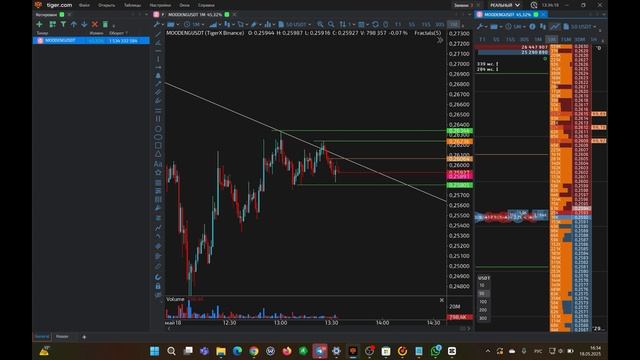This screenshot has height=360, width=640.
Task: Open order book settings wrench icon
Action: [x=481, y=27]
